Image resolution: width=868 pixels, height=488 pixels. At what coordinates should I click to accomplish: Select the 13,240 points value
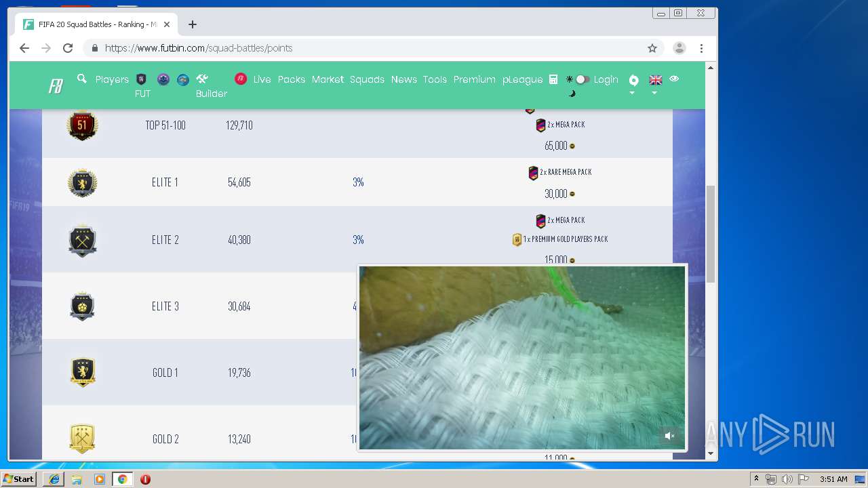(239, 439)
